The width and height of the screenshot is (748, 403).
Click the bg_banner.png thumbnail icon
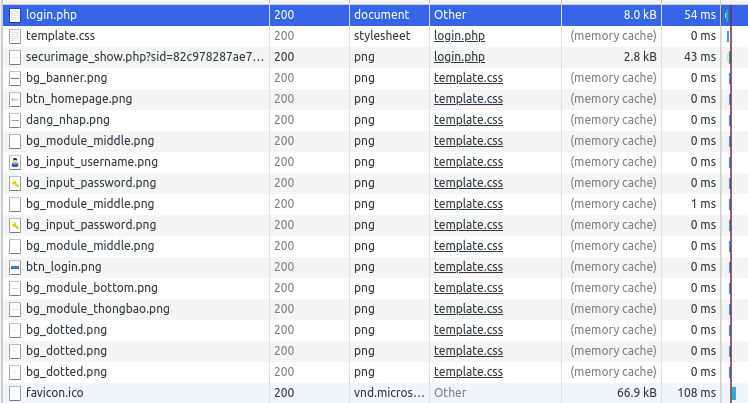15,78
